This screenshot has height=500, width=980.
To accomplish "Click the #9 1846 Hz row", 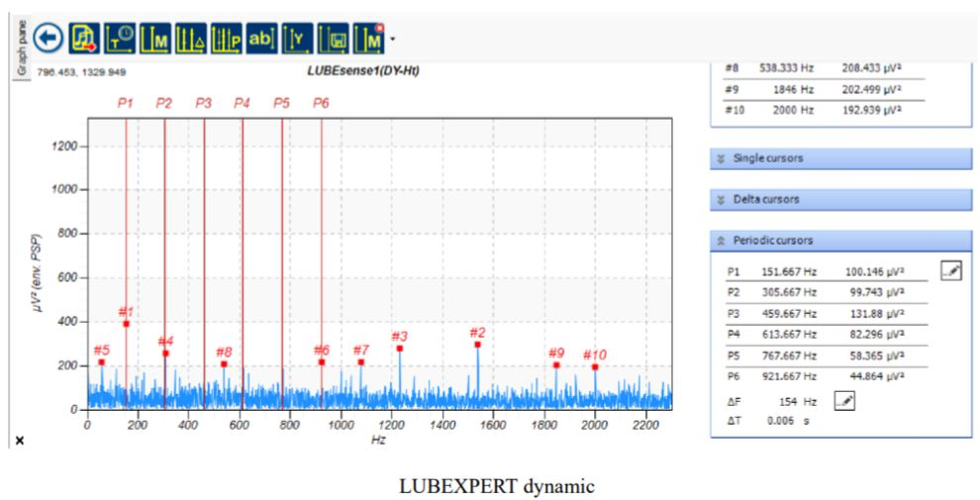I will pyautogui.click(x=824, y=89).
